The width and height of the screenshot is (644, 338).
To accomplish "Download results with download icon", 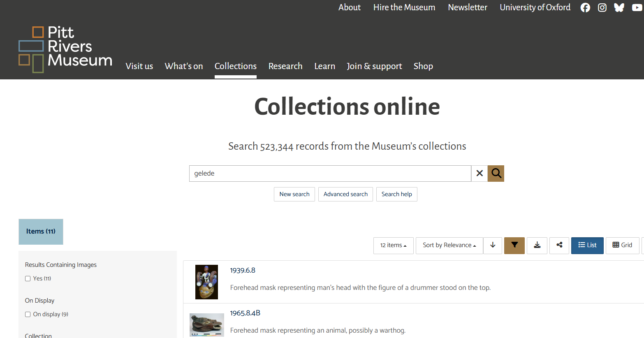I will pyautogui.click(x=537, y=245).
